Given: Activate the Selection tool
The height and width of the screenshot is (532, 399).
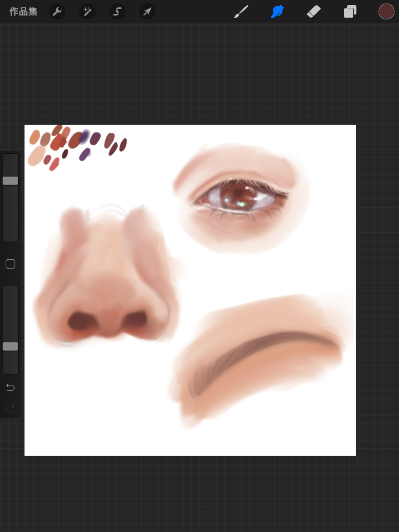Looking at the screenshot, I should point(117,11).
